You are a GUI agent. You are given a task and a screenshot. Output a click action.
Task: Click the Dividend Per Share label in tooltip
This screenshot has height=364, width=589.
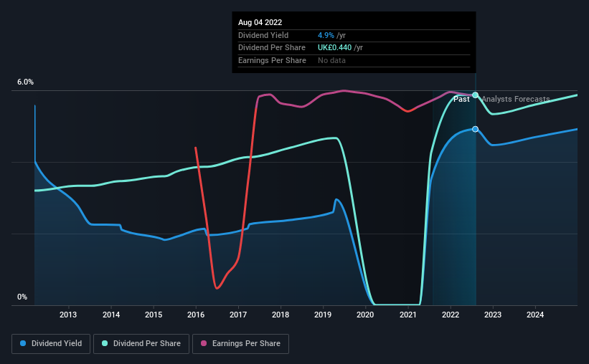pos(272,48)
